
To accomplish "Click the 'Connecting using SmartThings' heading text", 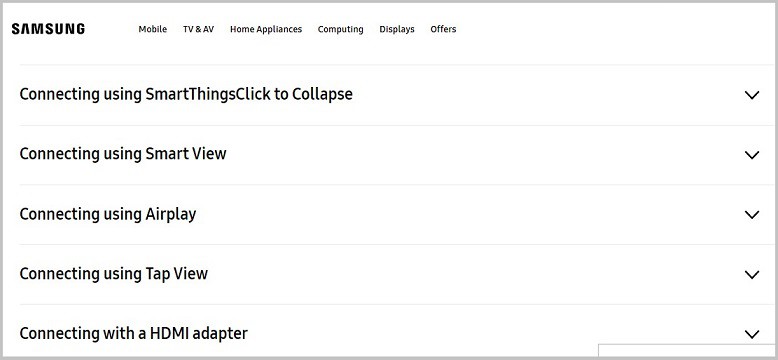I will click(x=128, y=94).
